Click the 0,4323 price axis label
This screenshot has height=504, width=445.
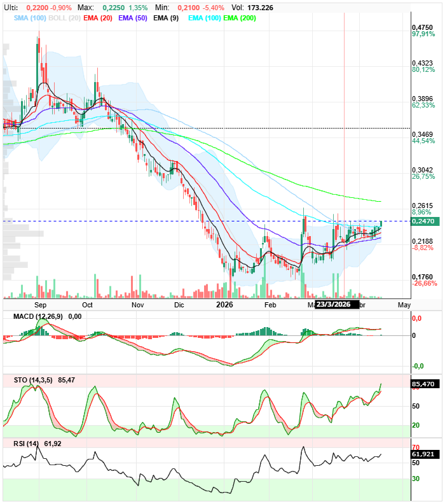[423, 63]
